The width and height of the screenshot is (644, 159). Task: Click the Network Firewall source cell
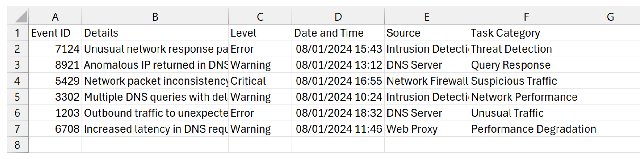426,81
